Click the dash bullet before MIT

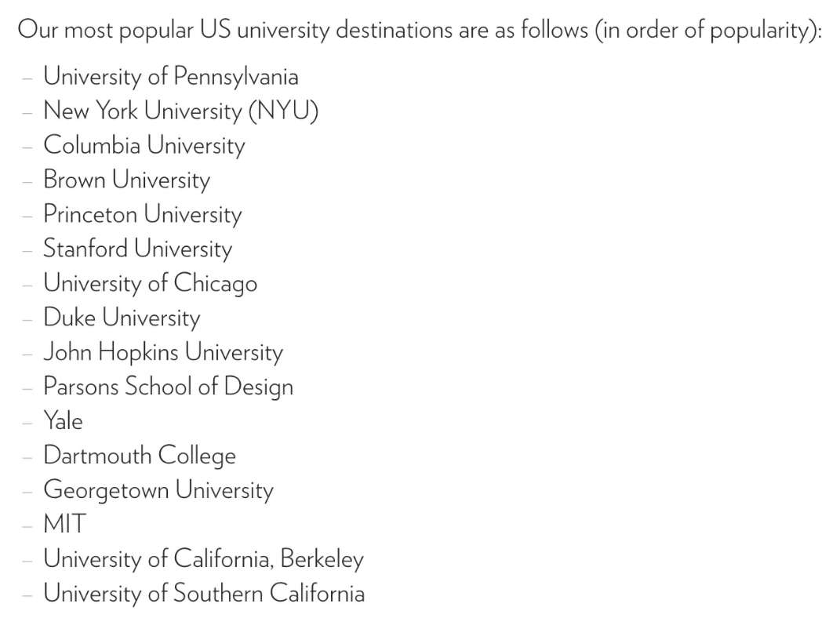click(x=27, y=526)
